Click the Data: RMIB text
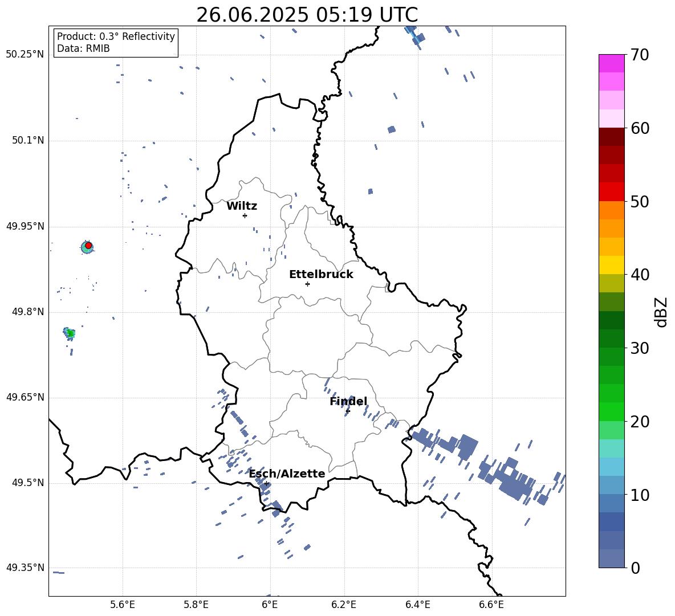This screenshot has width=675, height=616. click(x=83, y=48)
